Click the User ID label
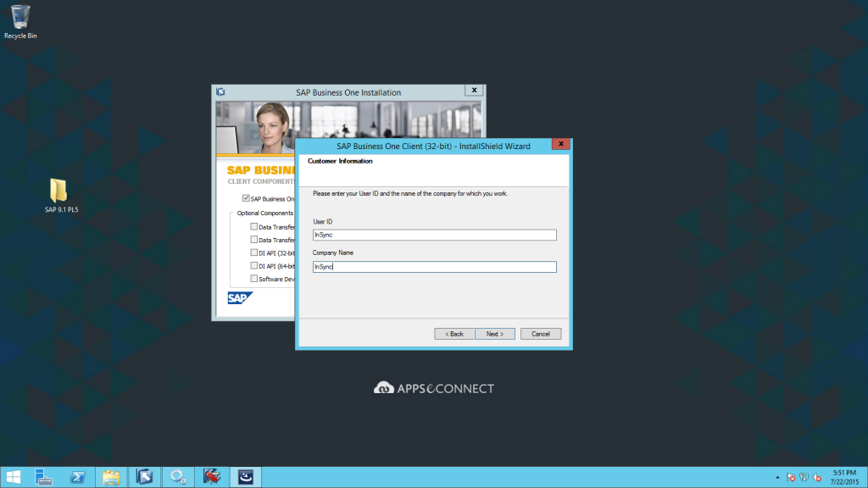Image resolution: width=868 pixels, height=488 pixels. pos(323,222)
